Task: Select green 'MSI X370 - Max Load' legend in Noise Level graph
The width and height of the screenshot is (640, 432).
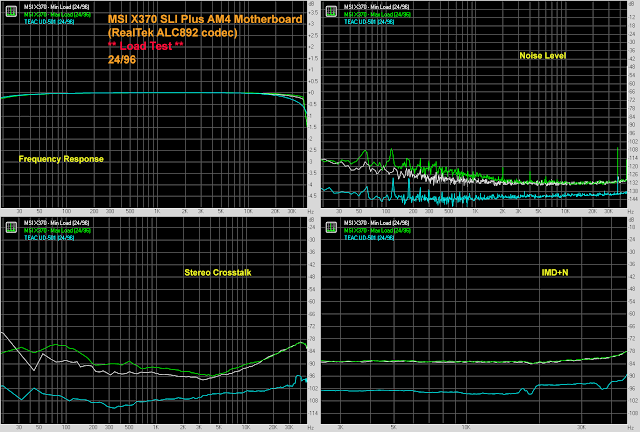Action: (x=377, y=14)
